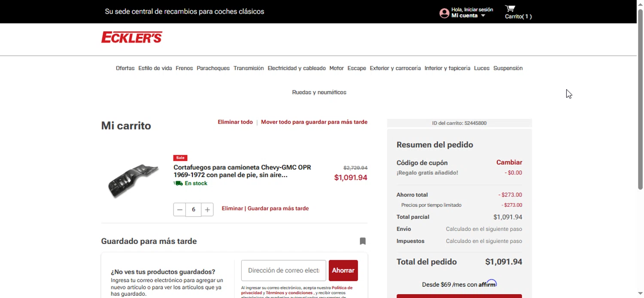Screen dimensions: 644x298
Task: Click the Resumen del pedido heading
Action: 435,145
